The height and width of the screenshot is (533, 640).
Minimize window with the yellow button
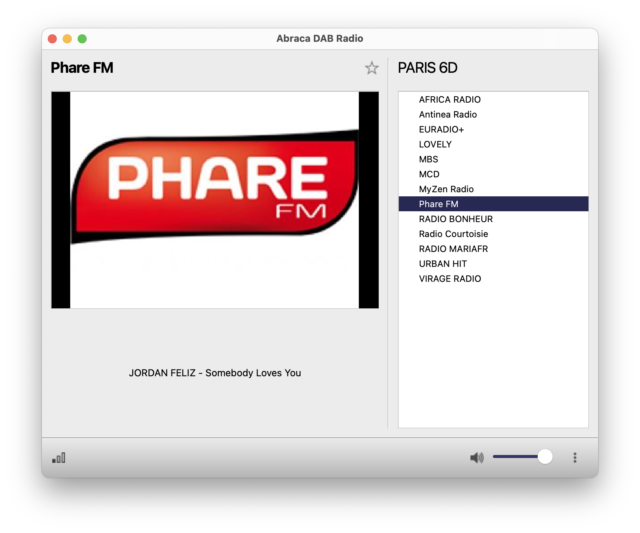(67, 39)
